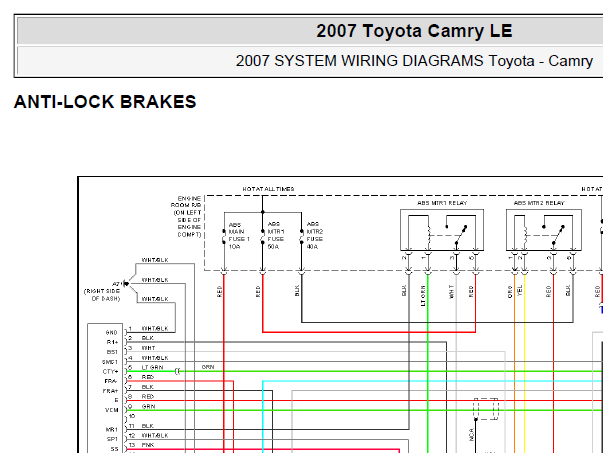This screenshot has height=453, width=603.
Task: Select pin 5 LT GRN wire label
Action: (x=152, y=367)
